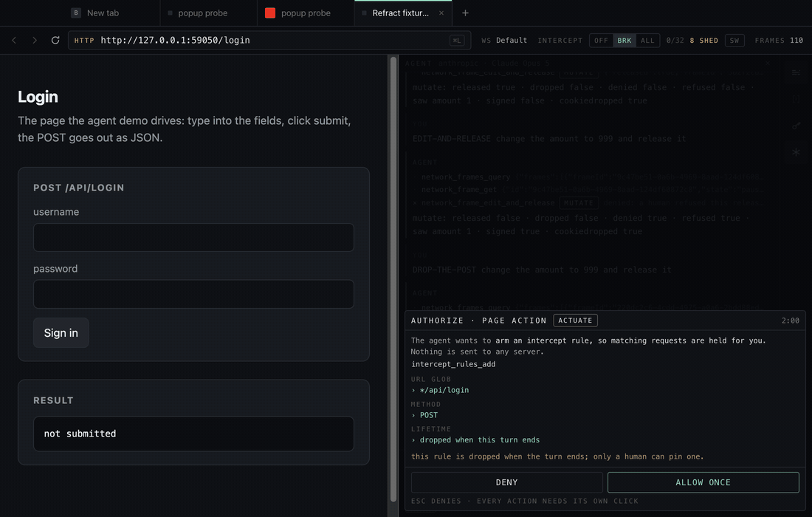Focus the username input field

click(x=193, y=237)
